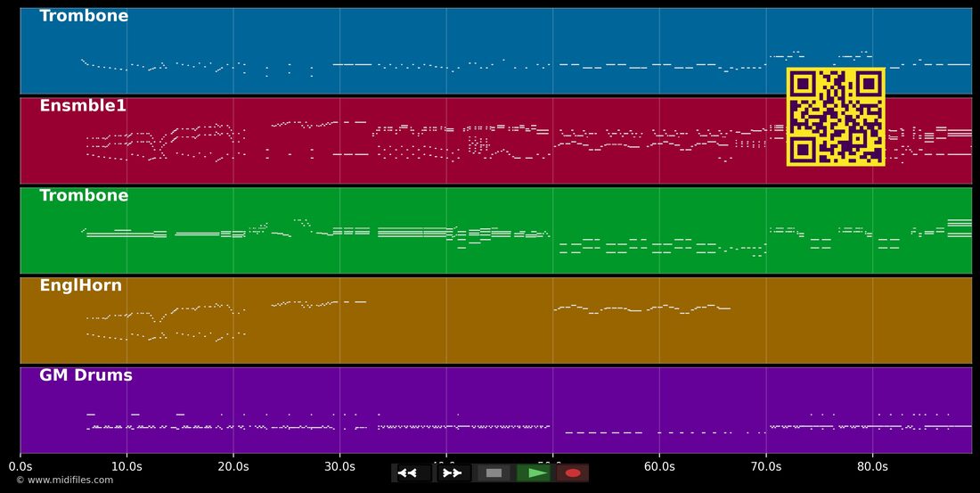Select the top blue Trombone track label
Viewport: 980px width, 493px height.
[x=84, y=16]
